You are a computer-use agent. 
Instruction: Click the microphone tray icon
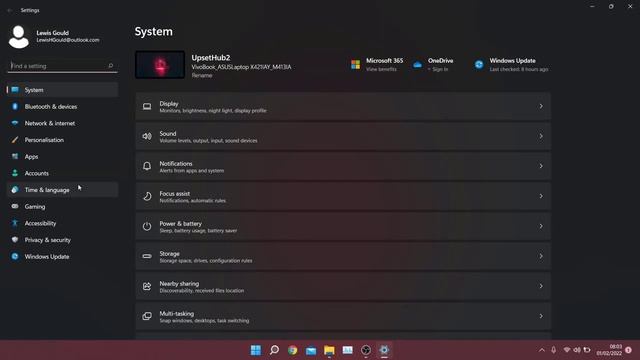(x=553, y=350)
